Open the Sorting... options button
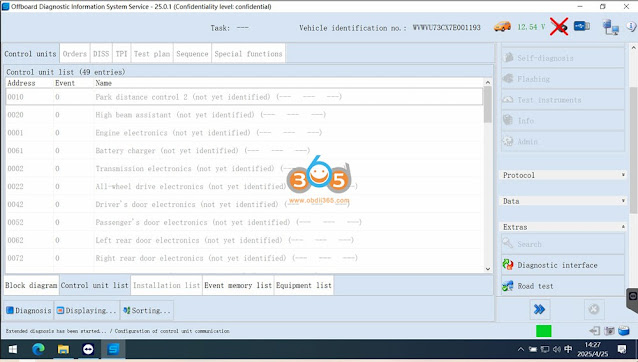 click(x=147, y=310)
